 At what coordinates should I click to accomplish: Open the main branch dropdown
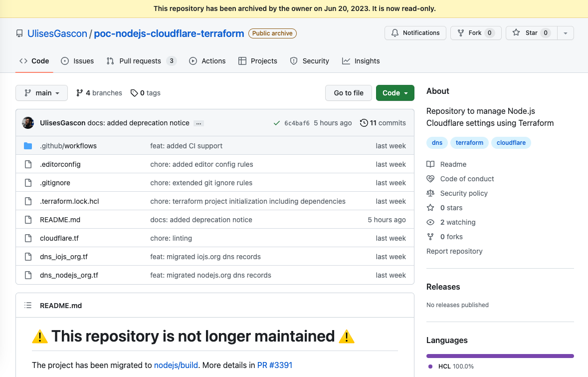point(41,93)
